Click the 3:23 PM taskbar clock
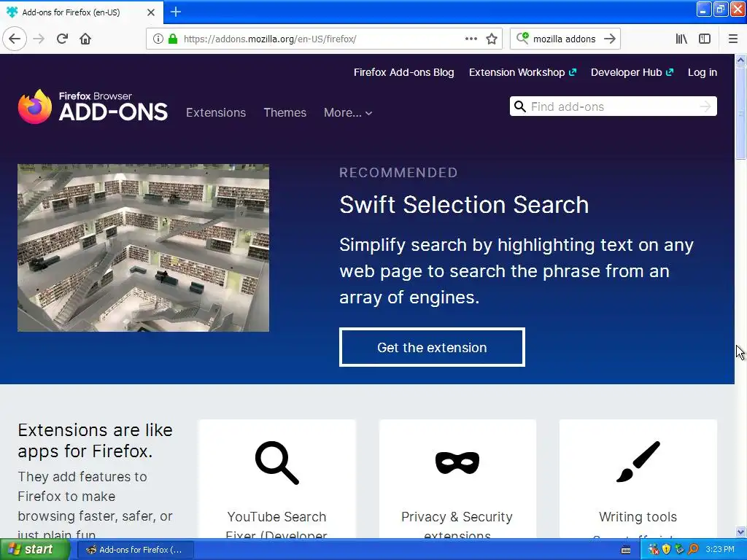This screenshot has width=747, height=560. point(720,550)
